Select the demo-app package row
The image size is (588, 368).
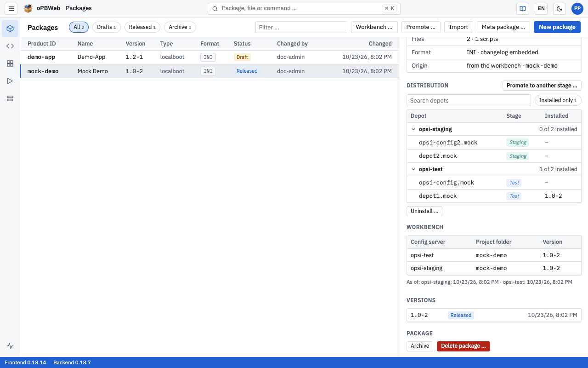[209, 57]
